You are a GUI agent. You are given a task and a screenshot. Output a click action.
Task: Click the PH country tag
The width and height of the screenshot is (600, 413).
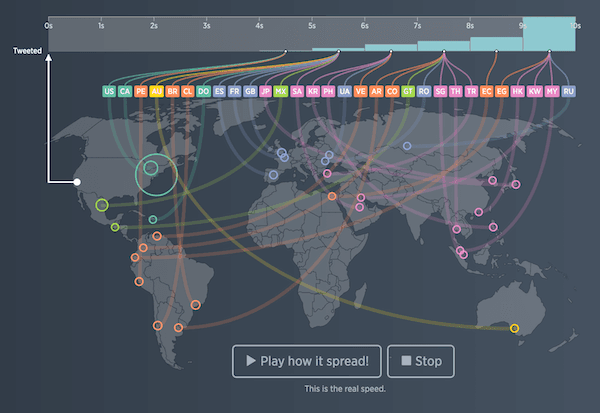328,91
